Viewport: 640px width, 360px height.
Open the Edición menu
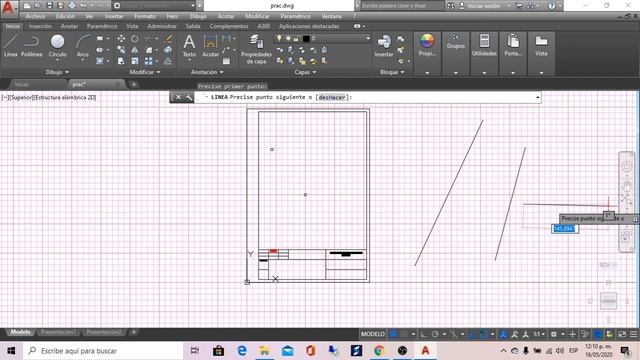pyautogui.click(x=65, y=16)
